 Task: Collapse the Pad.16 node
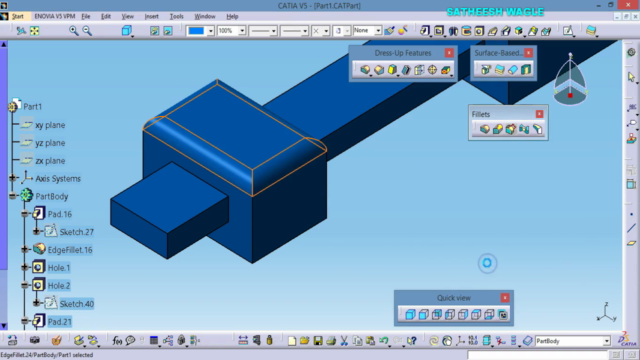coord(25,213)
